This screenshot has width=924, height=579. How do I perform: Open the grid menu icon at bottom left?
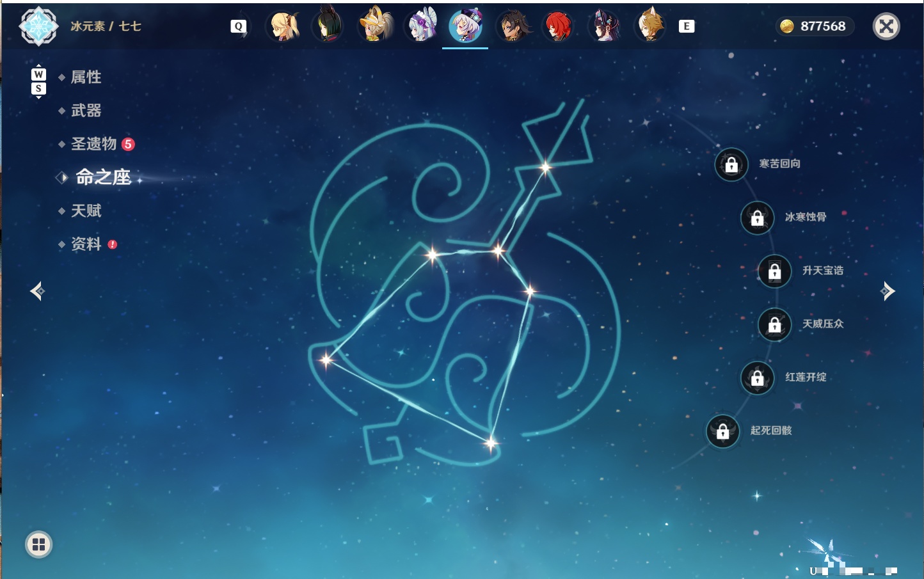(38, 544)
